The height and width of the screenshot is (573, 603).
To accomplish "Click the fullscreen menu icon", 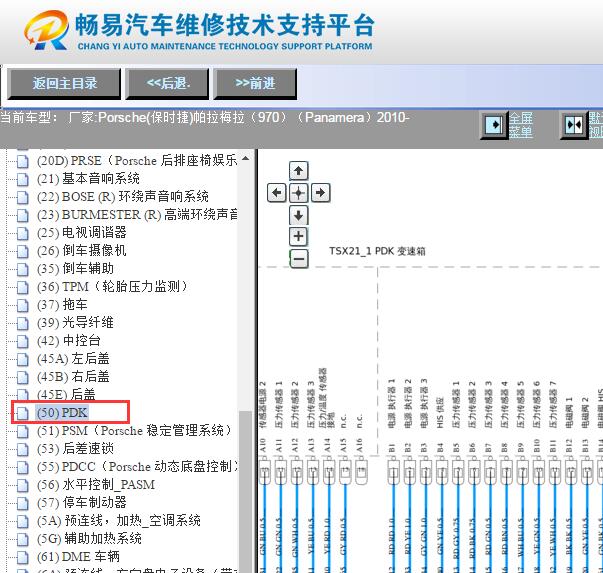I will [494, 125].
